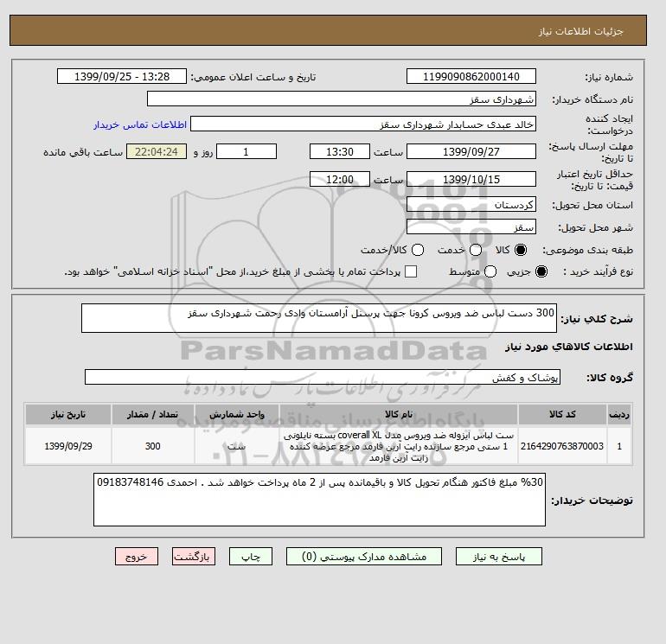Click the general description text box
Image resolution: width=666 pixels, height=644 pixels.
click(x=319, y=318)
